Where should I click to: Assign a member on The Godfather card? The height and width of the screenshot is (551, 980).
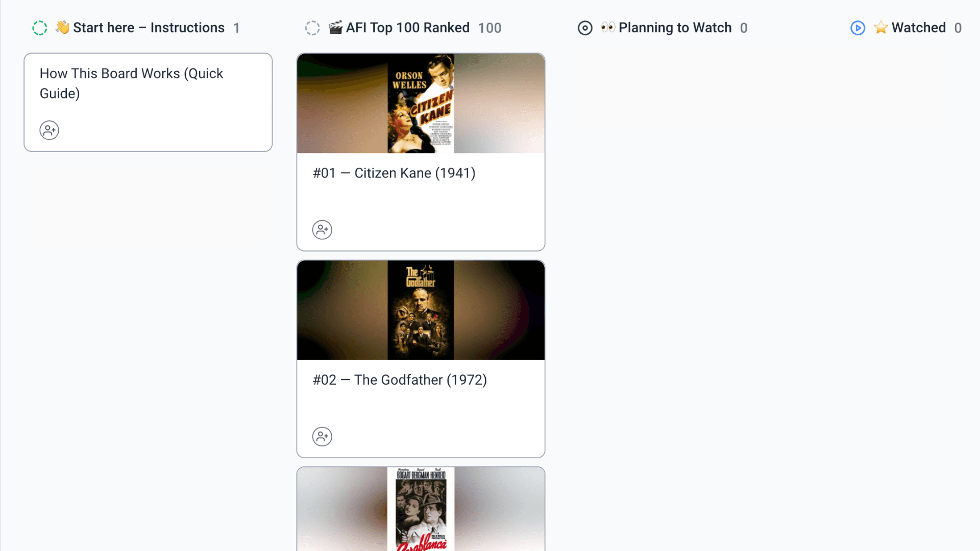tap(322, 437)
